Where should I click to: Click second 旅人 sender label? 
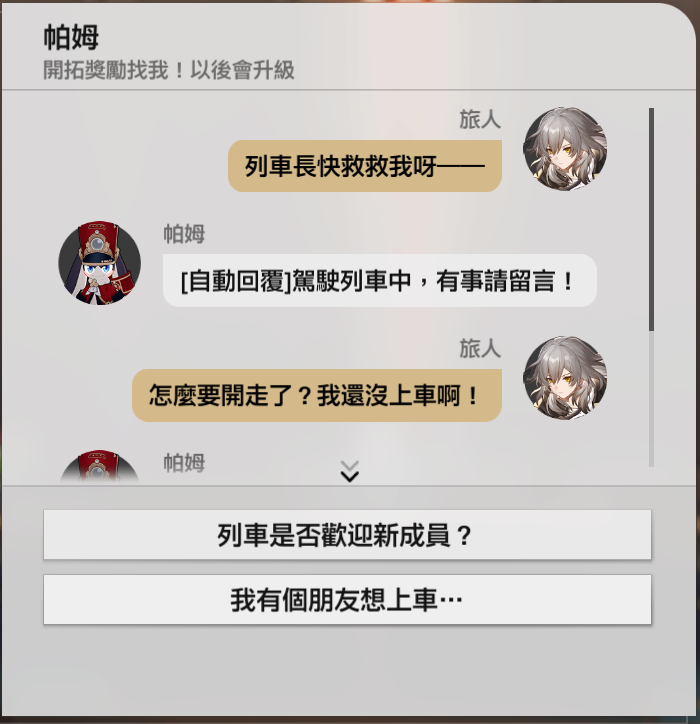480,348
